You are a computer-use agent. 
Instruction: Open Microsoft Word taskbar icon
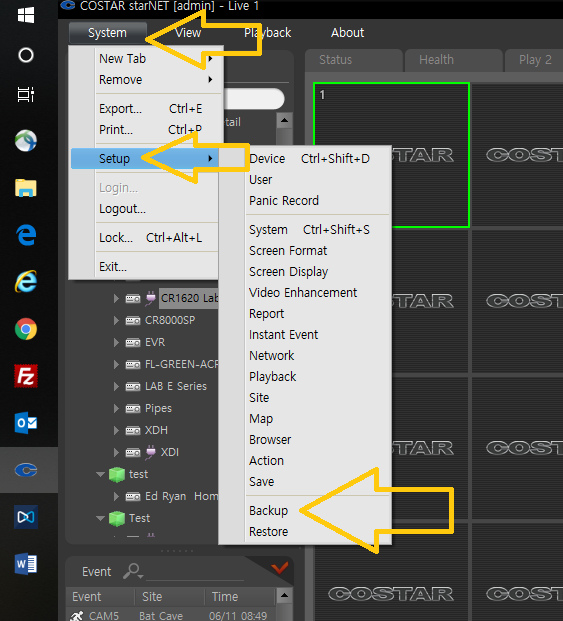[26, 564]
